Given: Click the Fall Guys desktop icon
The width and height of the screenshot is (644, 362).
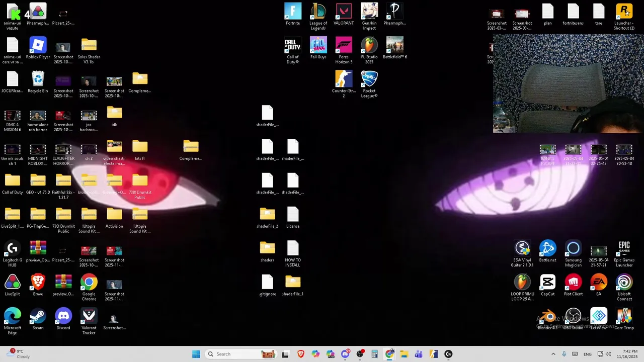Looking at the screenshot, I should (x=318, y=48).
